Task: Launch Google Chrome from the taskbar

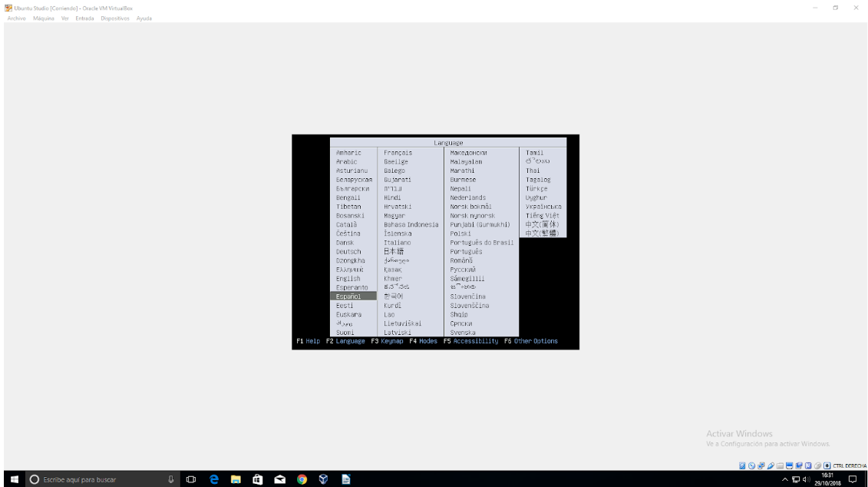Action: coord(302,479)
